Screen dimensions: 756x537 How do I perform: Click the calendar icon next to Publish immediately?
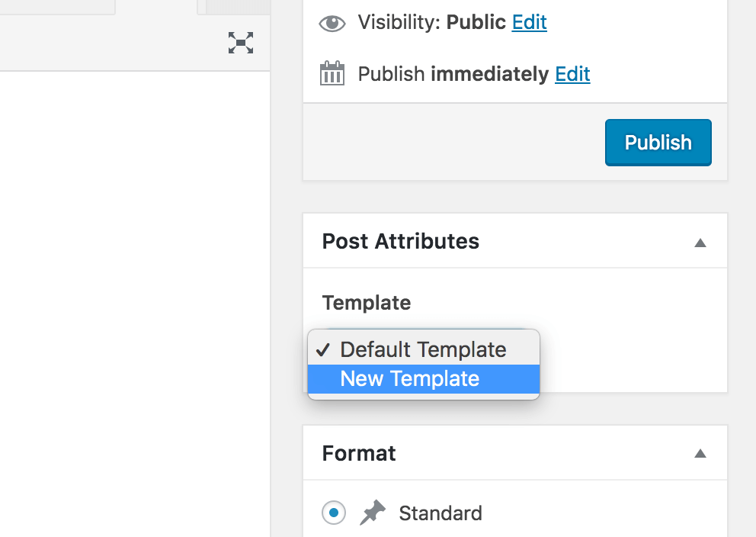pos(332,74)
